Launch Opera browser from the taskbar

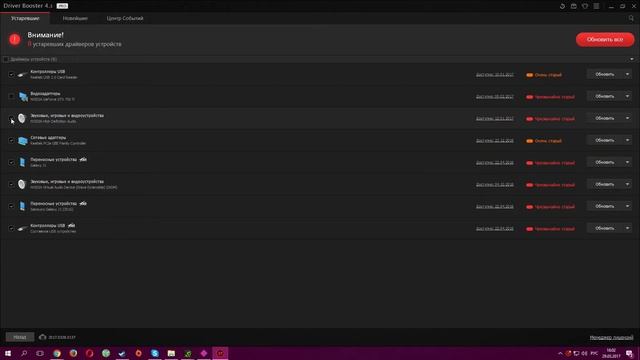click(x=89, y=353)
